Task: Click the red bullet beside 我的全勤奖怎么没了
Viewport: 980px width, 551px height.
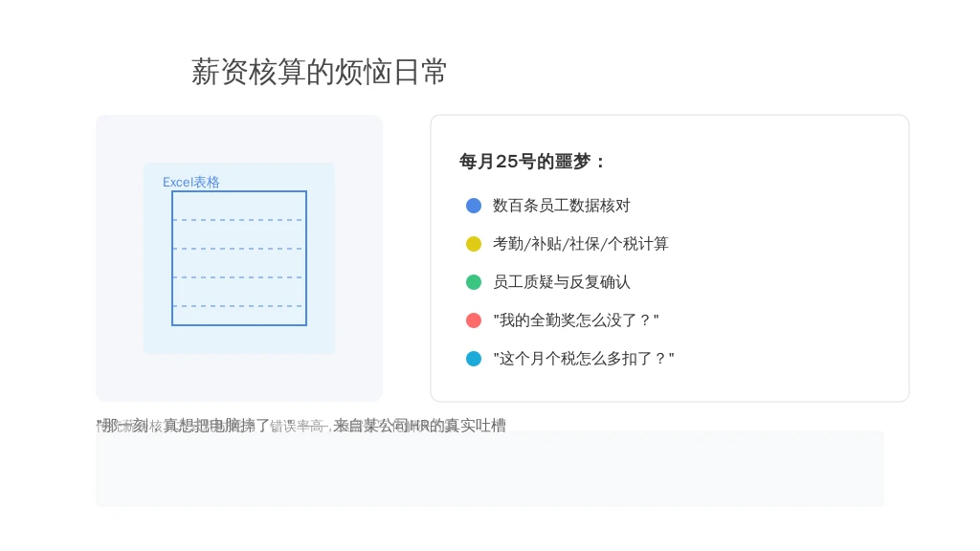Action: click(x=474, y=320)
